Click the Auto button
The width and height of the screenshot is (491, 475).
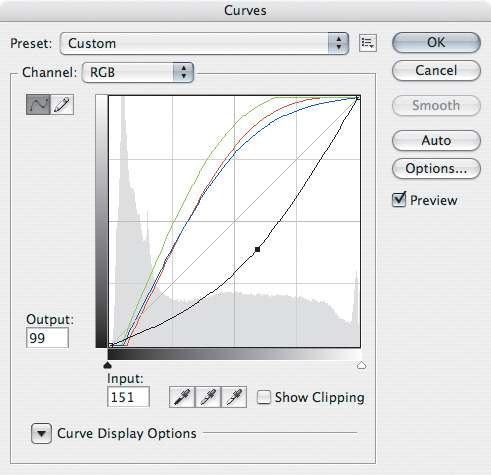tap(436, 141)
